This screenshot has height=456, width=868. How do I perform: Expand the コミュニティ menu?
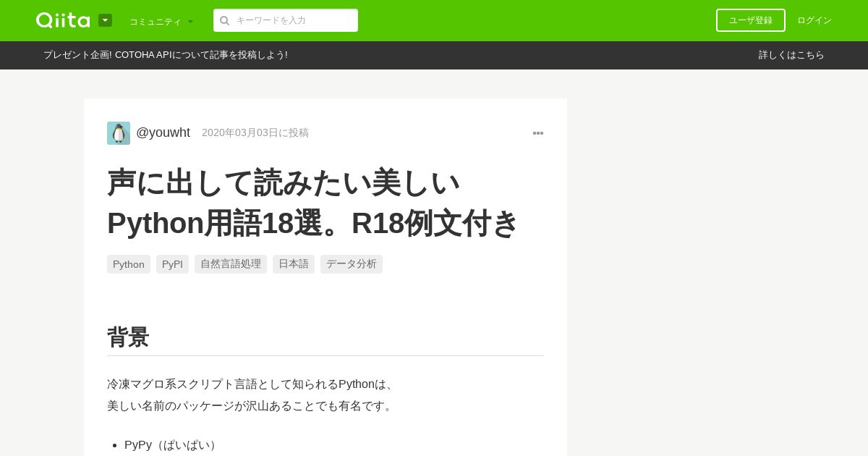click(161, 21)
